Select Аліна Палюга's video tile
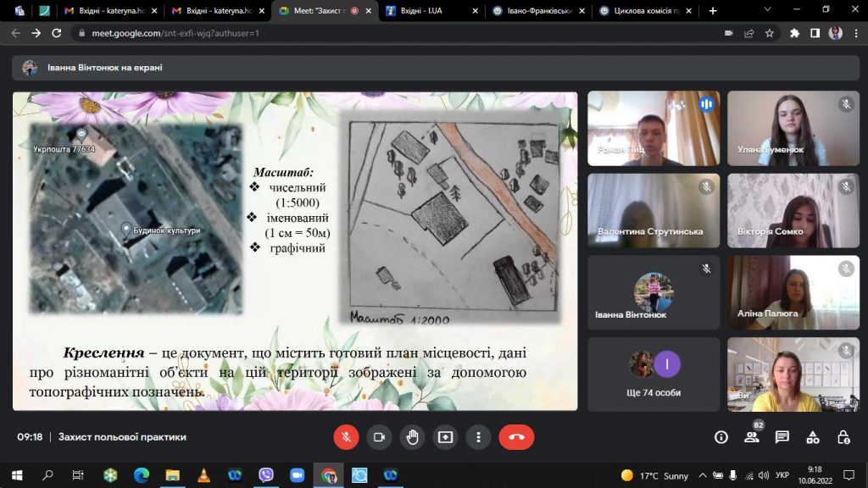The height and width of the screenshot is (488, 868). pyautogui.click(x=793, y=292)
